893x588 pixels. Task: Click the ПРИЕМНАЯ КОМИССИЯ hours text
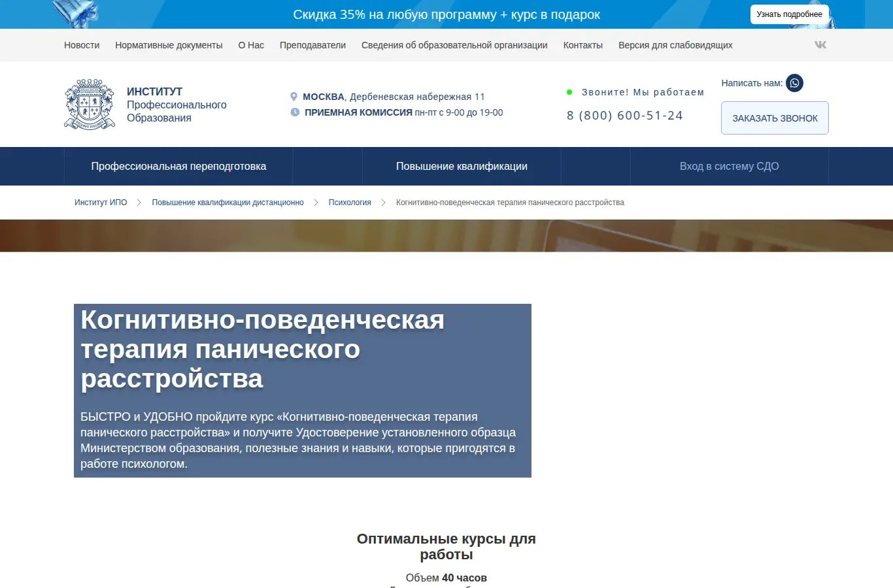tap(403, 112)
